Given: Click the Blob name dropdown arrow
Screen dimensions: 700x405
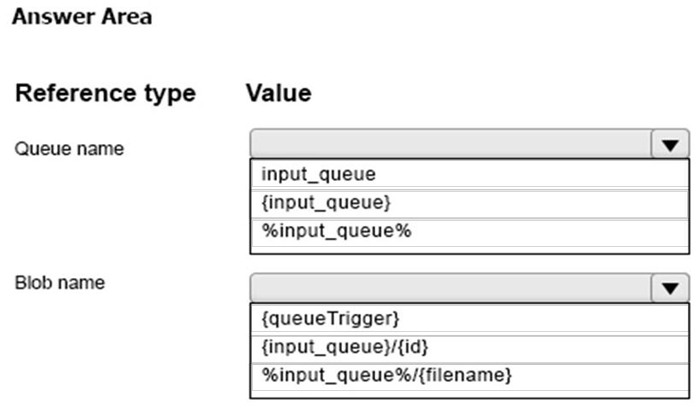Looking at the screenshot, I should point(670,288).
